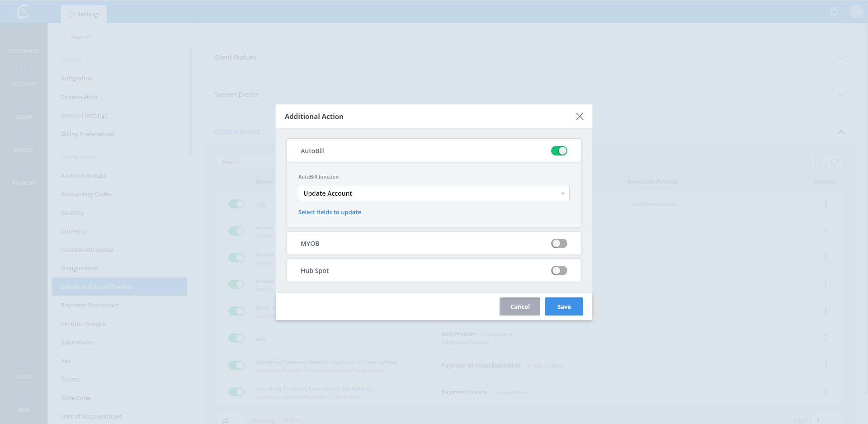Open Billing Preferences in settings menu
This screenshot has height=424, width=868.
[x=87, y=134]
